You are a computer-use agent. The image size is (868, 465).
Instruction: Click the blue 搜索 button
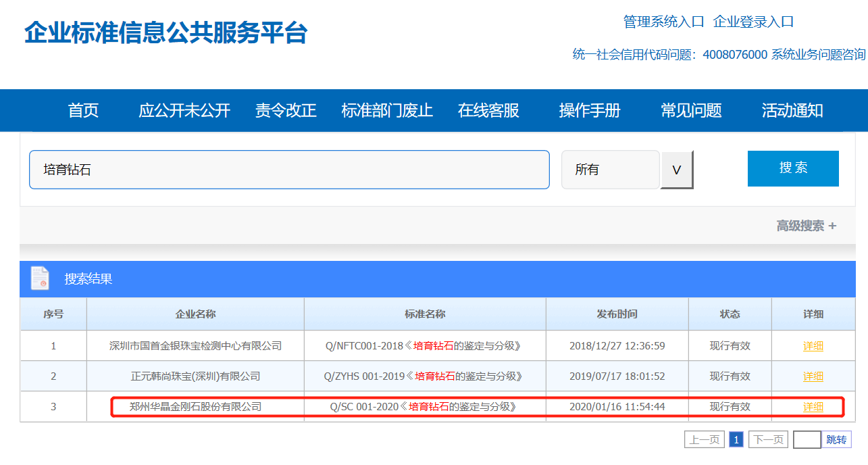[793, 168]
